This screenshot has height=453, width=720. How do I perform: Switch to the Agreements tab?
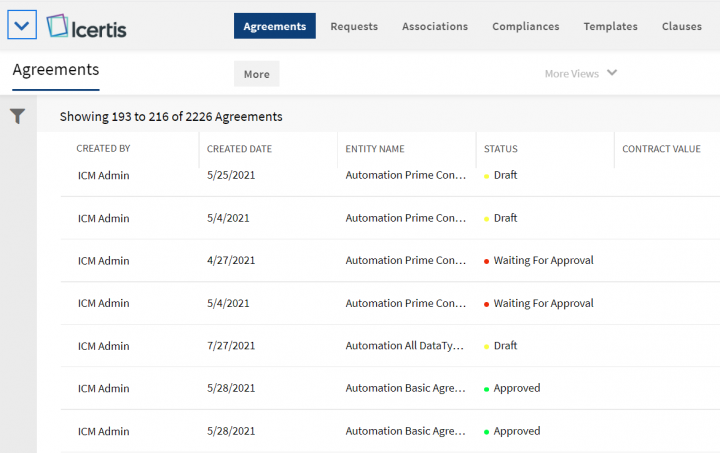point(274,26)
